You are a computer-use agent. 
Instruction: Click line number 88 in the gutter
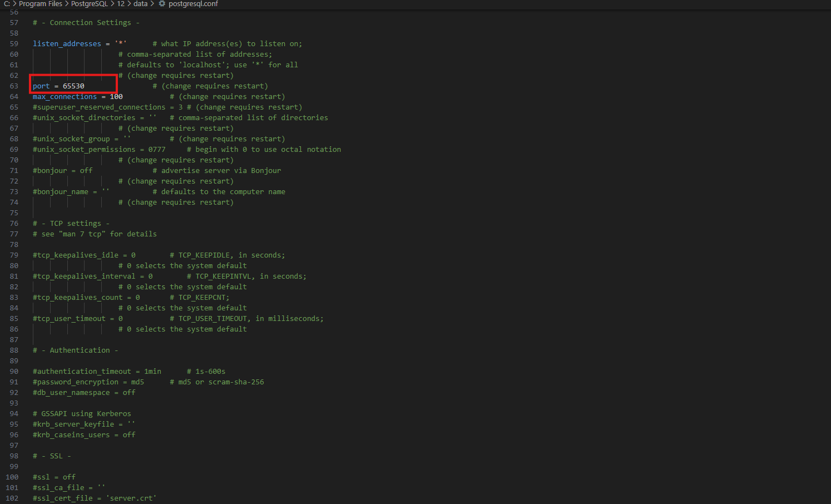click(14, 350)
